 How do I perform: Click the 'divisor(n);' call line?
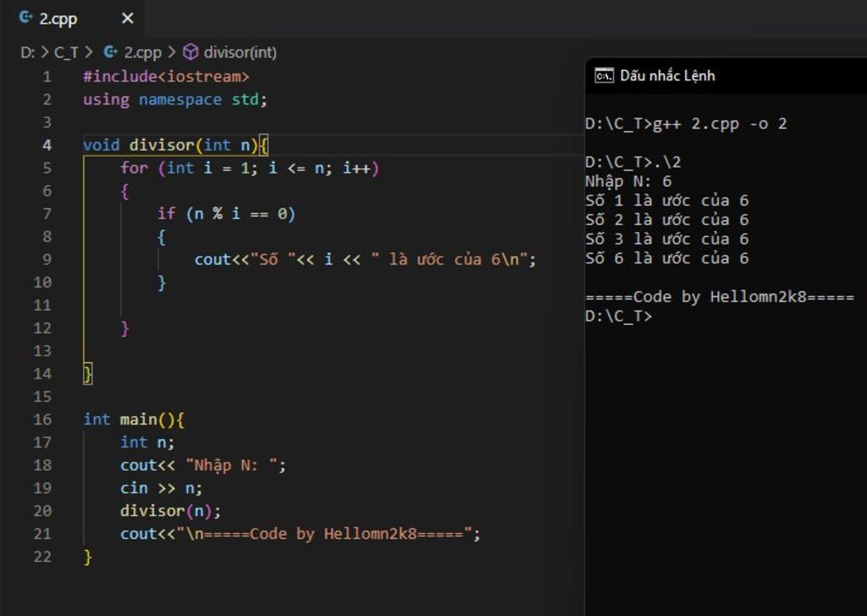pyautogui.click(x=170, y=511)
